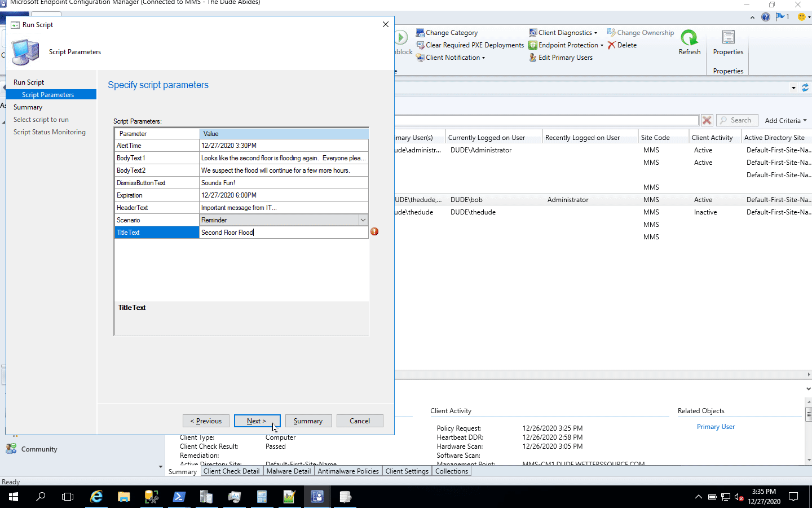
Task: Click the search text field in console
Action: coord(546,120)
